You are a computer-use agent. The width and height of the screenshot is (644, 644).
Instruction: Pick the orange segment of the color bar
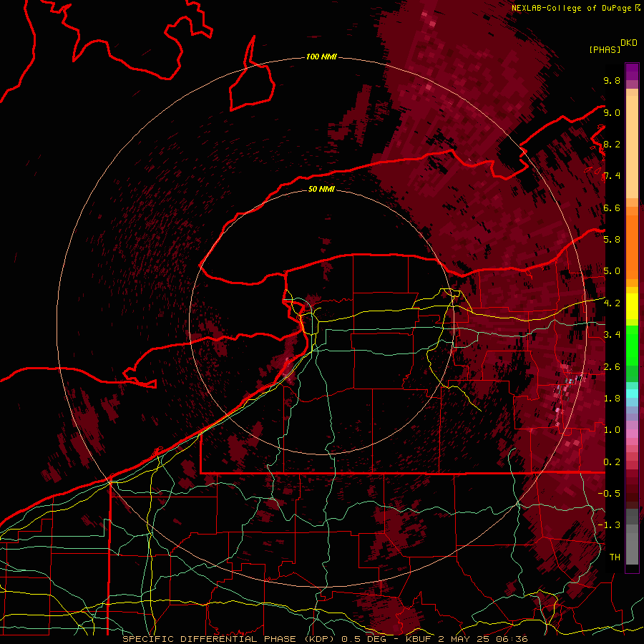[x=632, y=248]
